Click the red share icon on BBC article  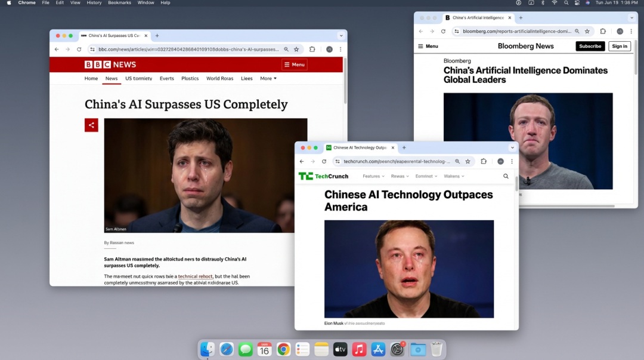pos(91,125)
